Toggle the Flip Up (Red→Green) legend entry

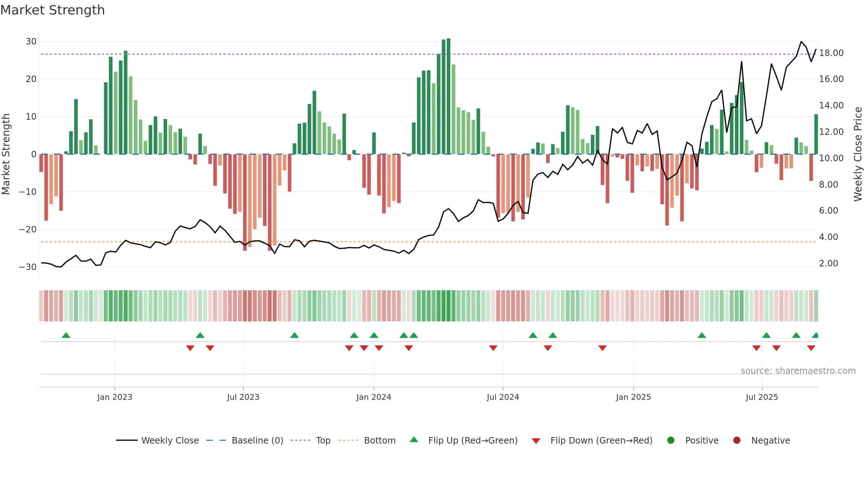(464, 440)
